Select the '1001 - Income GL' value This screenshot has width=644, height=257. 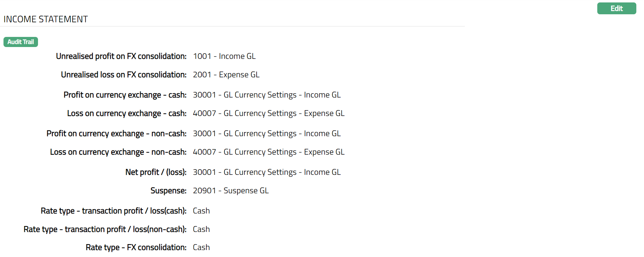coord(224,56)
